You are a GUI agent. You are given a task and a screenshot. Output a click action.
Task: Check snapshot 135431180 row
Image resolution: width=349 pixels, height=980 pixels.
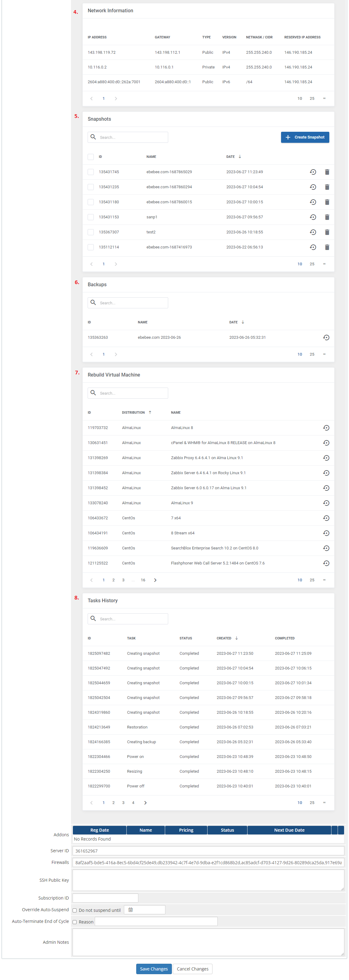pyautogui.click(x=91, y=202)
